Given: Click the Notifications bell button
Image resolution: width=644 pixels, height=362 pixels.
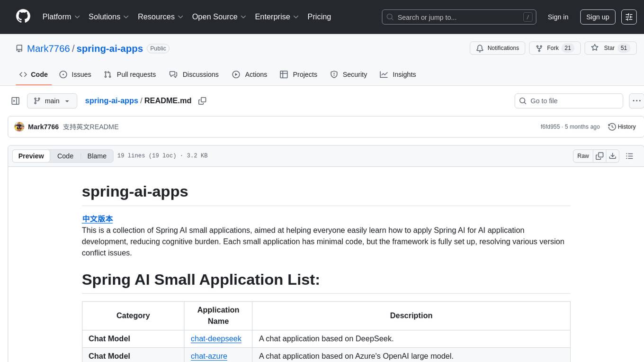Looking at the screenshot, I should 498,48.
